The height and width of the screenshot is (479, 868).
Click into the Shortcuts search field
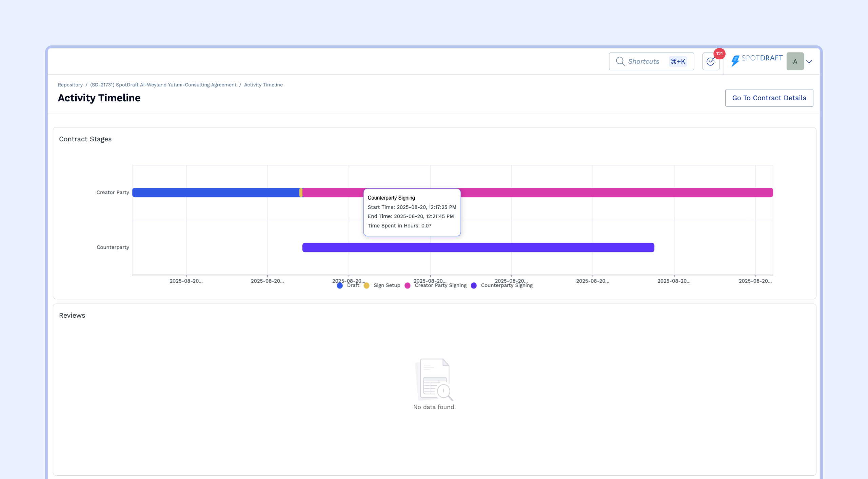point(643,61)
